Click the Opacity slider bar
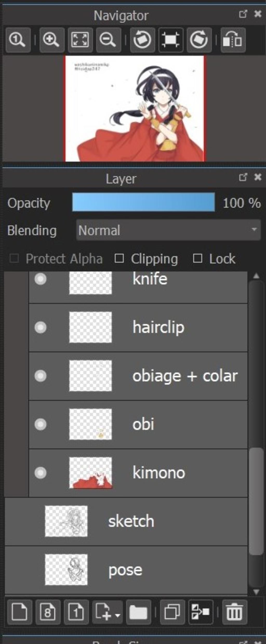This screenshot has width=266, height=644. click(143, 202)
